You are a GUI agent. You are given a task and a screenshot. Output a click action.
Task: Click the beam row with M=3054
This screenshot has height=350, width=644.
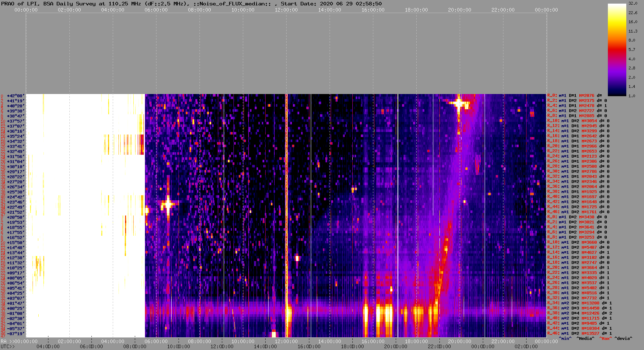[x=579, y=121]
